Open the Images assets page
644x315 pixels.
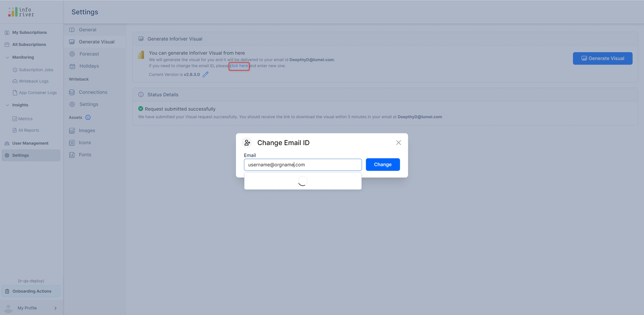[87, 130]
